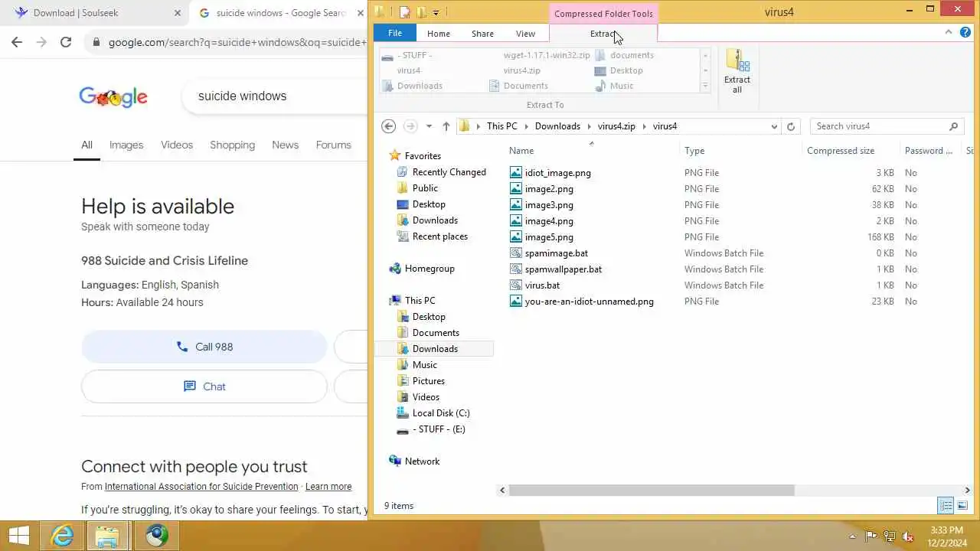The height and width of the screenshot is (551, 980).
Task: Open Recently Changed in Favorites
Action: coord(449,172)
